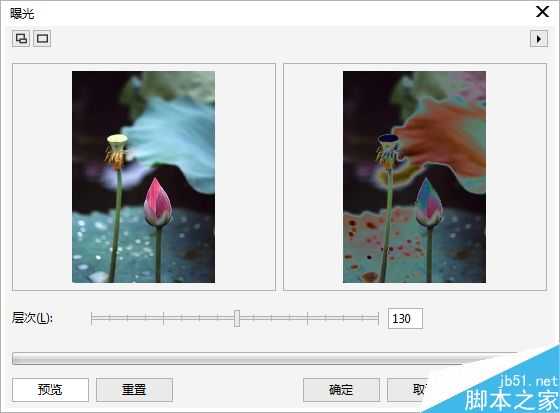Confirm with the 确定 button
560x413 pixels.
(x=341, y=390)
